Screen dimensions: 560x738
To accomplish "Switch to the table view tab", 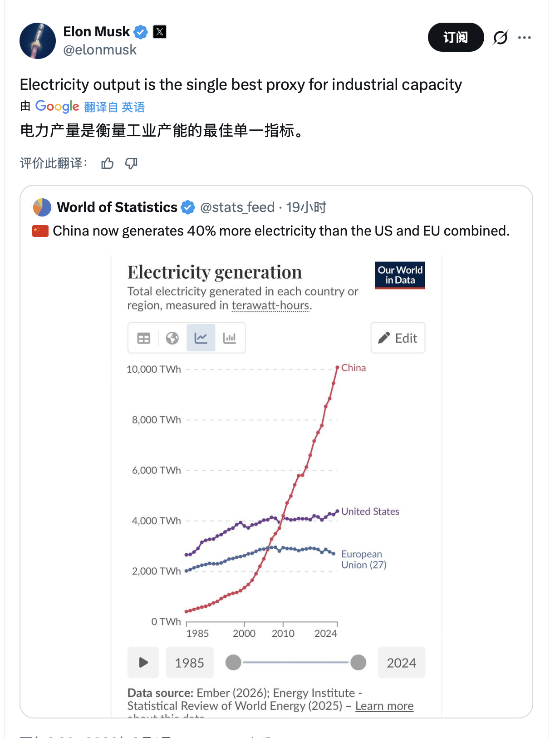I will [143, 338].
